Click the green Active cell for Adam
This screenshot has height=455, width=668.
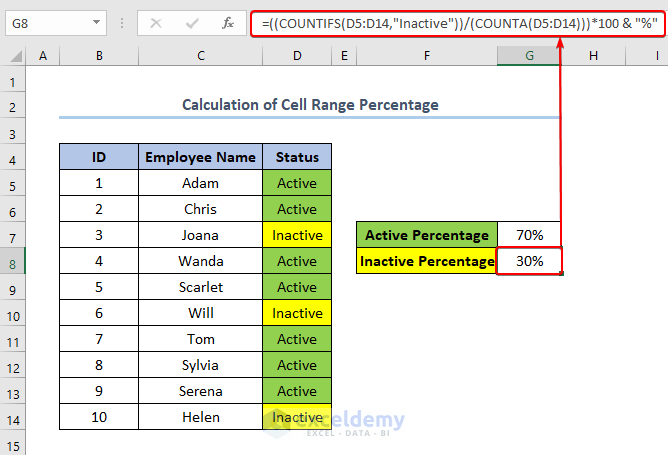click(x=297, y=183)
